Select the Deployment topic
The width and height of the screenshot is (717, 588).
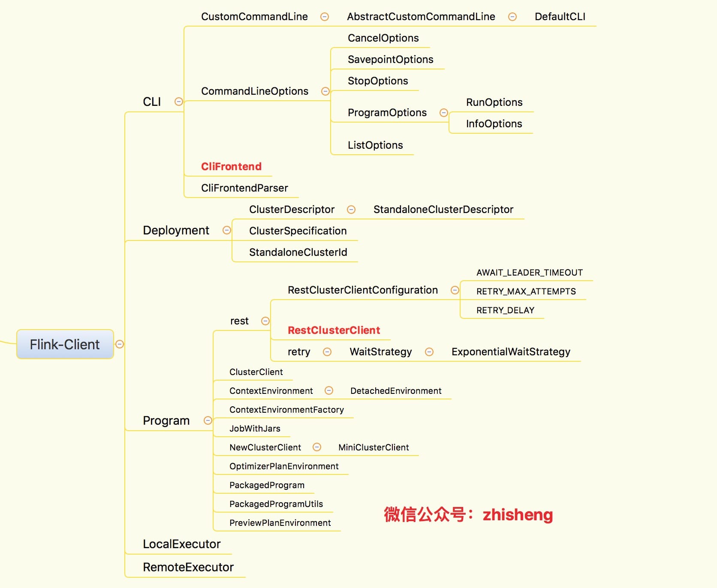tap(176, 230)
